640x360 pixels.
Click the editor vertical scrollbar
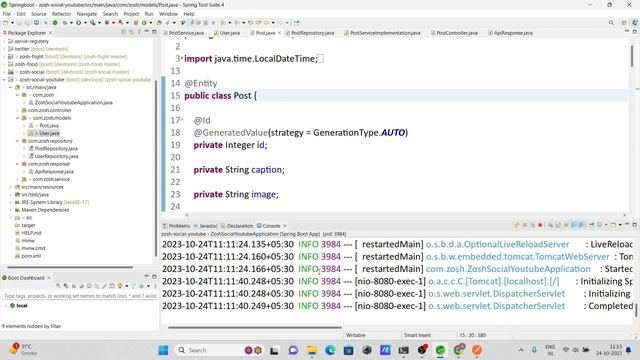click(x=632, y=56)
